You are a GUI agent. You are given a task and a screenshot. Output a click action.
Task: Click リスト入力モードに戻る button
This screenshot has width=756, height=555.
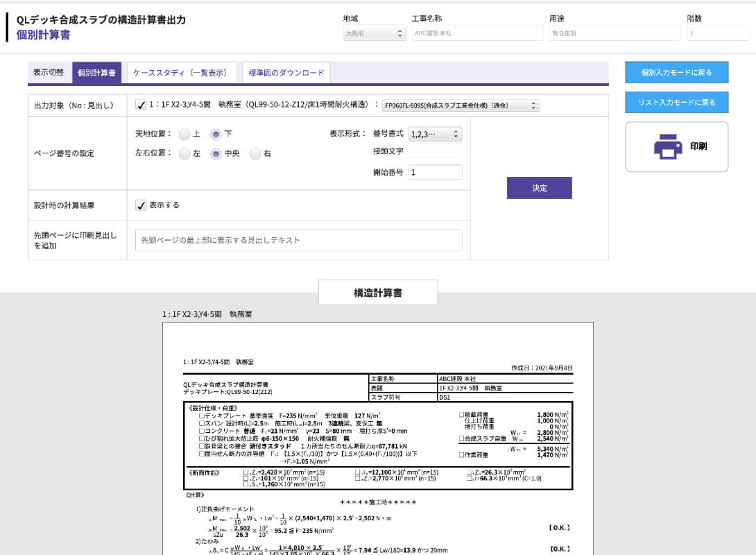(676, 103)
